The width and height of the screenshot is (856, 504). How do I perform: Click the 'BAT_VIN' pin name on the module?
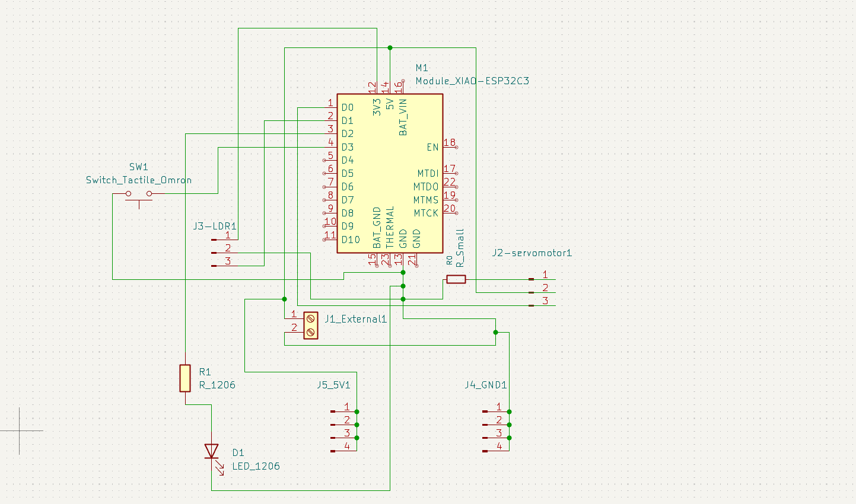click(x=403, y=117)
